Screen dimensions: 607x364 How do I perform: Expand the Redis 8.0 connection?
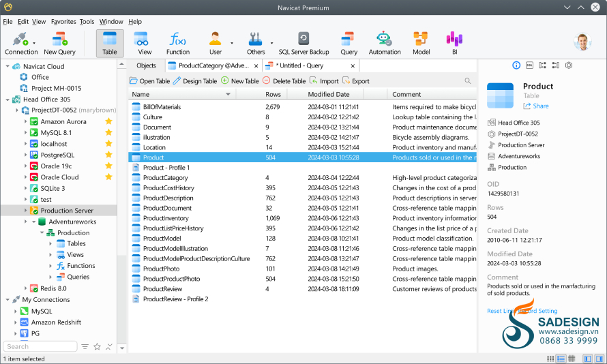pos(25,288)
